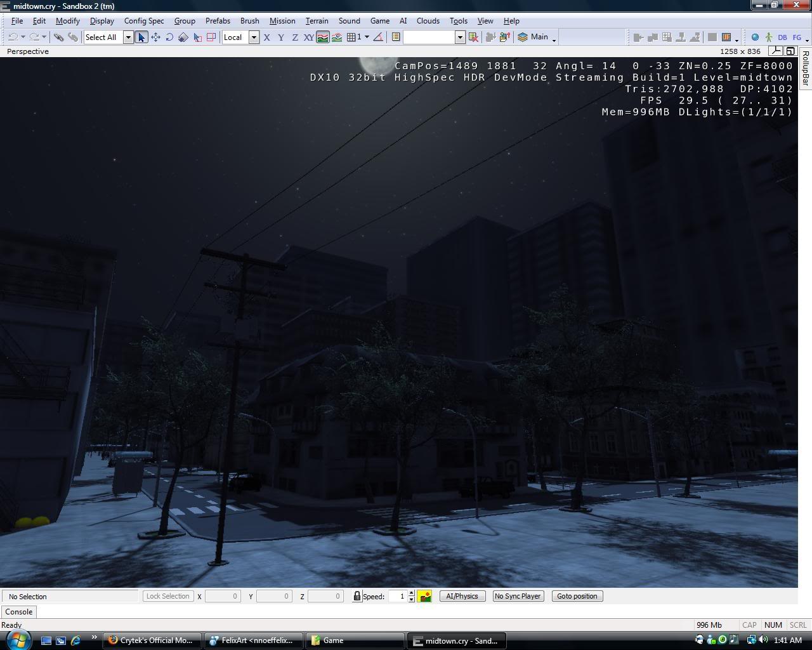Activate the red rectangle selection icon

211,37
